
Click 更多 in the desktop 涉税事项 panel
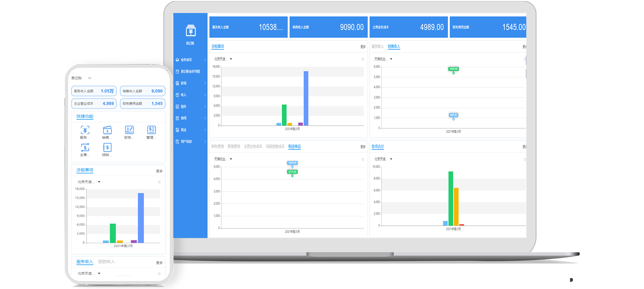pyautogui.click(x=363, y=47)
